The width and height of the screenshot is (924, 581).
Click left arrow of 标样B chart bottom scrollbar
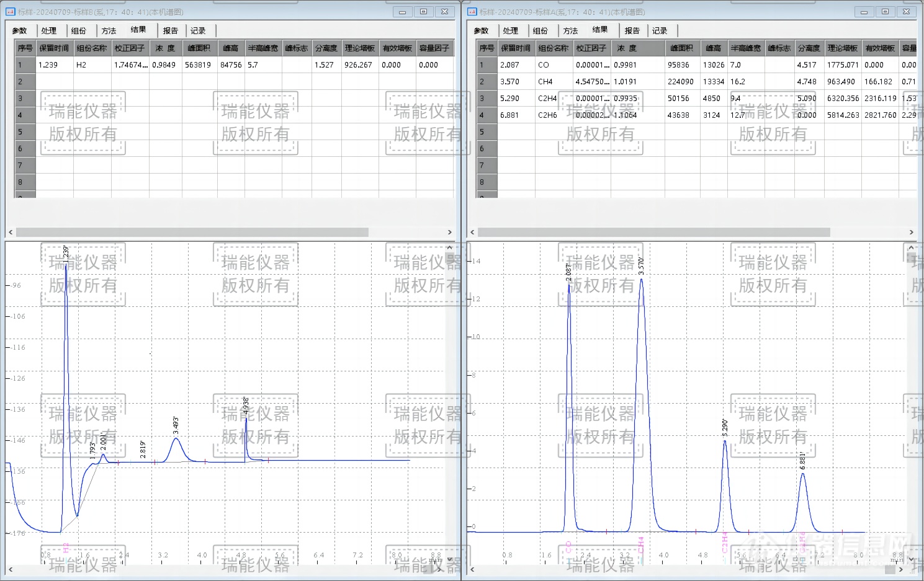pyautogui.click(x=11, y=569)
